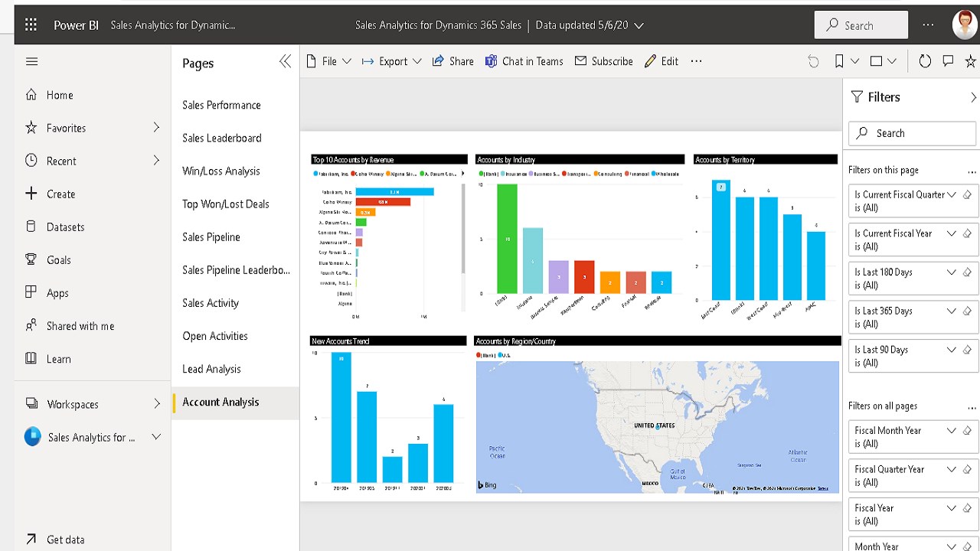The image size is (980, 551).
Task: Open the app launcher waffle menu
Action: coord(31,25)
